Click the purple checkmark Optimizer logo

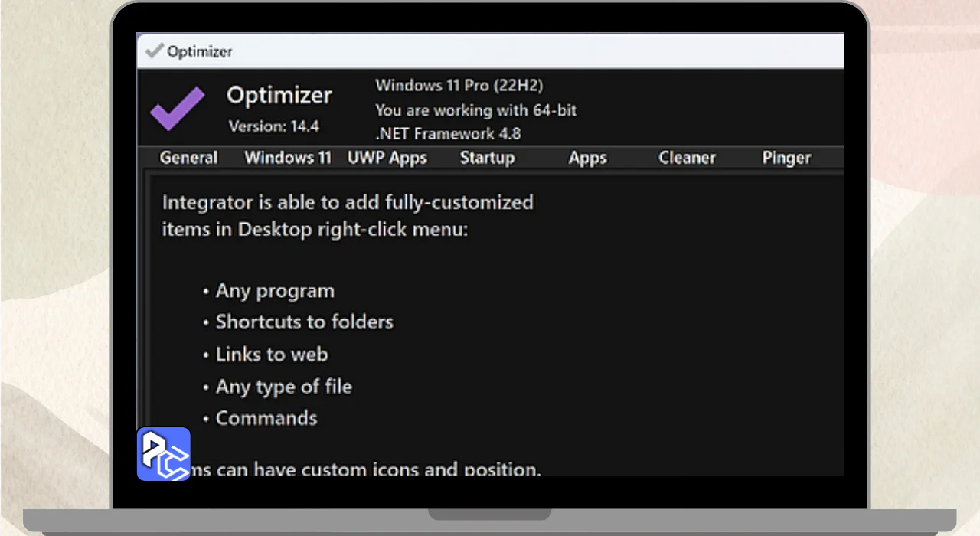(x=178, y=108)
